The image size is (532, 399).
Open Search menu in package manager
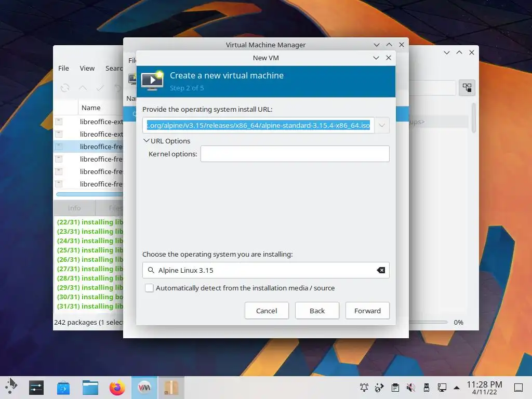point(114,68)
